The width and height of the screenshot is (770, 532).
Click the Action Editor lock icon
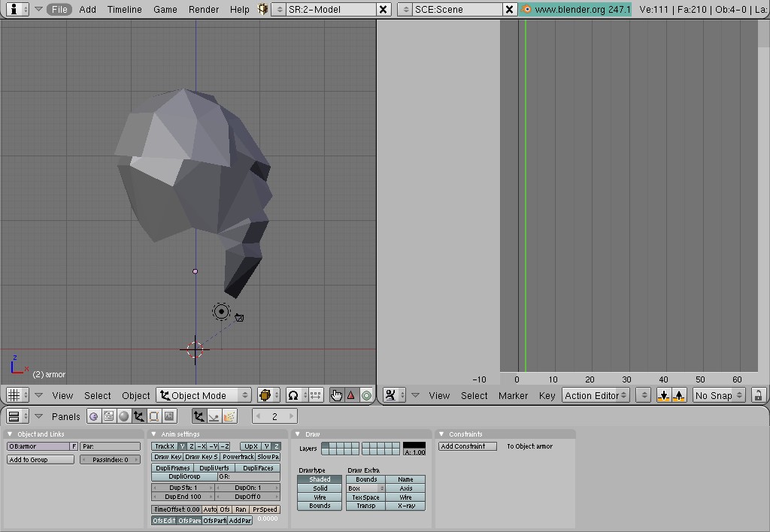758,395
